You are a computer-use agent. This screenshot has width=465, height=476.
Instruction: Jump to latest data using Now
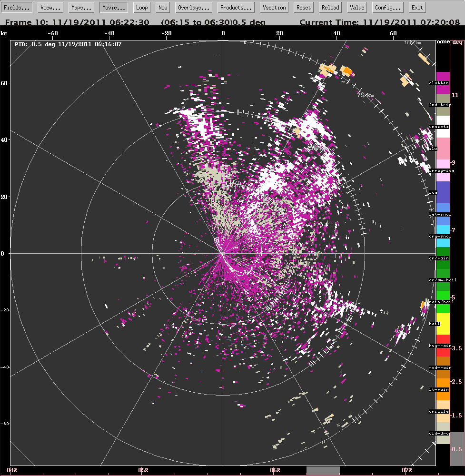tap(162, 7)
